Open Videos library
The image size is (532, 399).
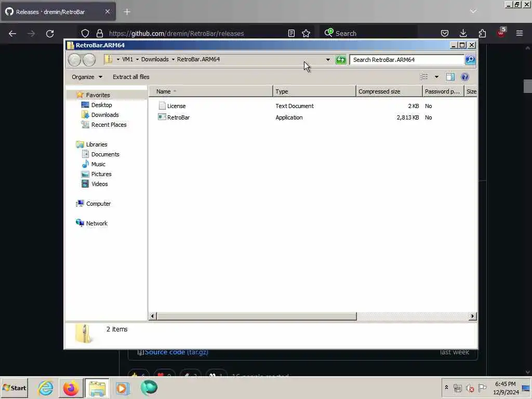click(x=99, y=183)
